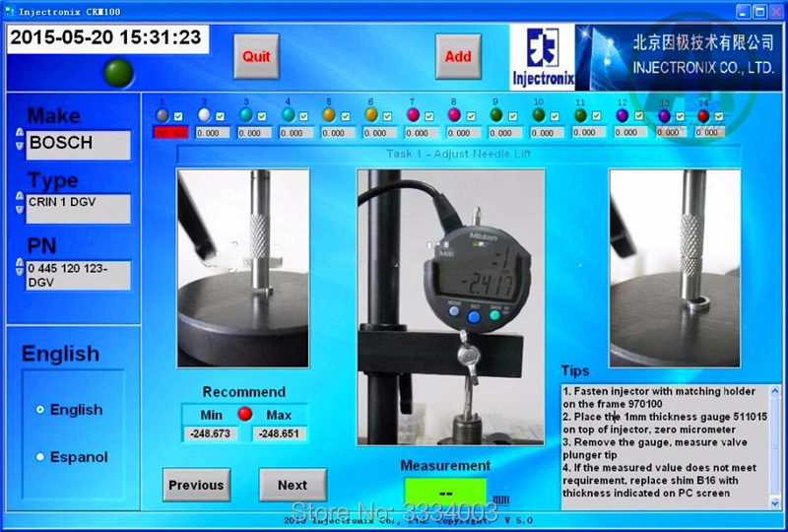Click the up arrow of the Type selector
This screenshot has width=788, height=532.
pos(19,195)
